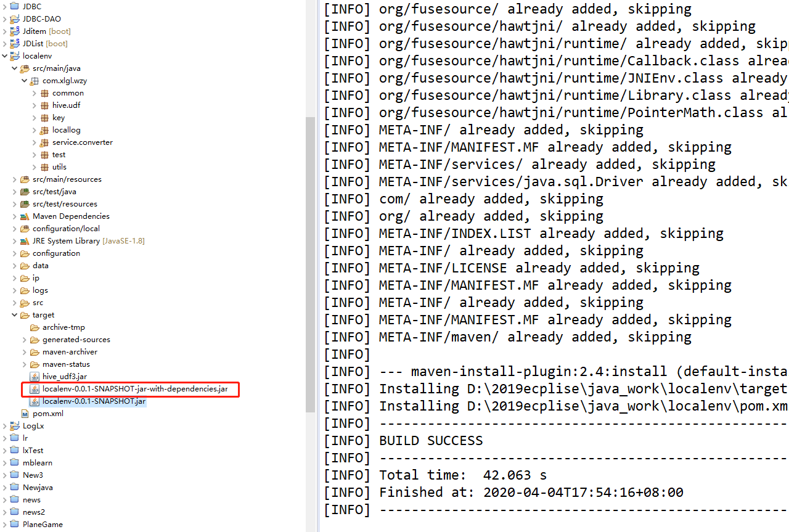789x532 pixels.
Task: Click the LogLx project icon
Action: point(15,425)
